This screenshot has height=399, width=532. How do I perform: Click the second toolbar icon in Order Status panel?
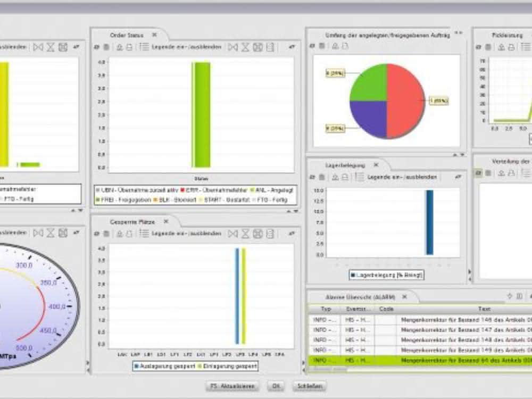[x=106, y=47]
